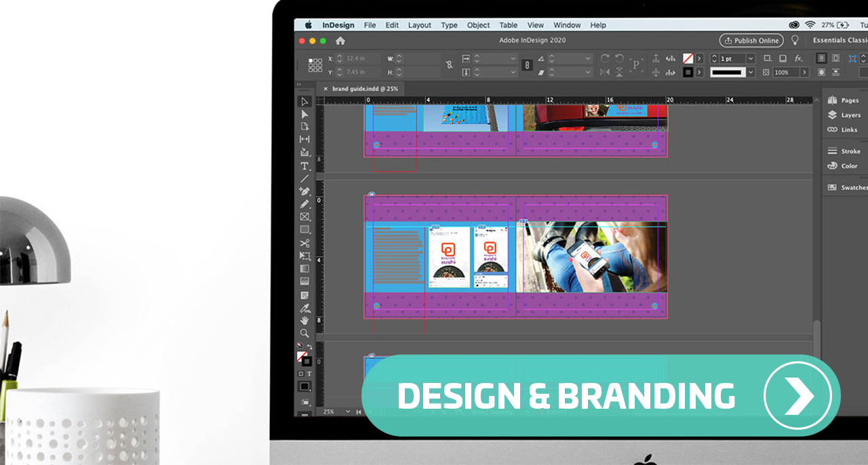The image size is (868, 465).
Task: Open the Object menu
Action: pyautogui.click(x=478, y=25)
